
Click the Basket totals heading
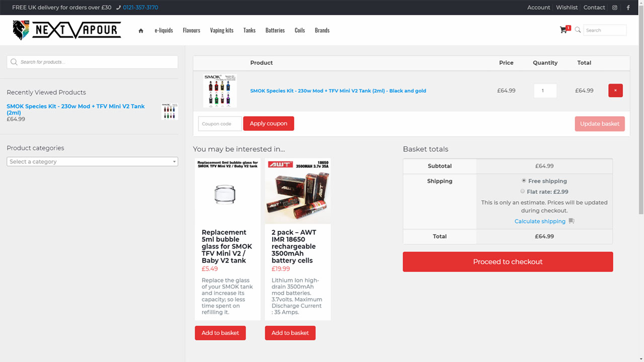point(426,149)
